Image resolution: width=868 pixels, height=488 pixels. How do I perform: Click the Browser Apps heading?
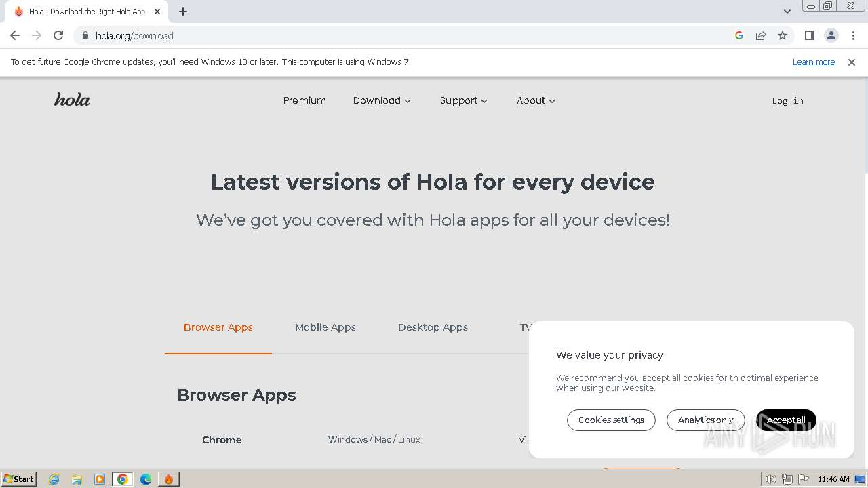[237, 395]
